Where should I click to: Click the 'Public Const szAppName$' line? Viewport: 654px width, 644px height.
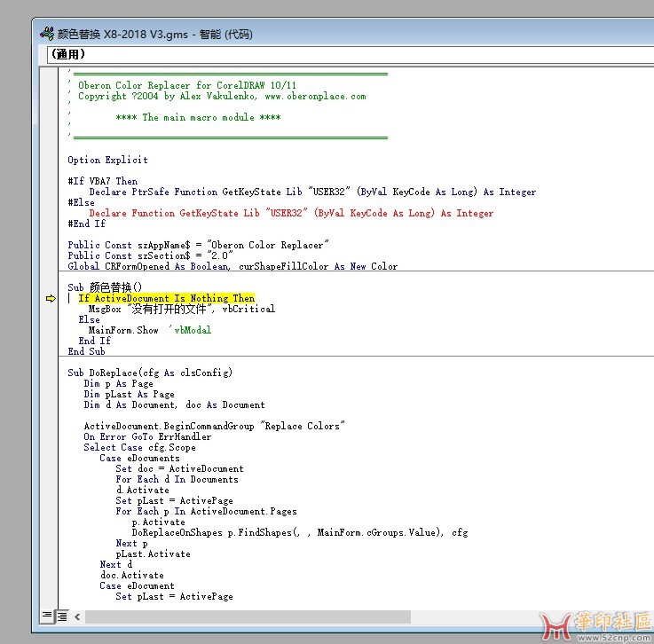click(198, 245)
